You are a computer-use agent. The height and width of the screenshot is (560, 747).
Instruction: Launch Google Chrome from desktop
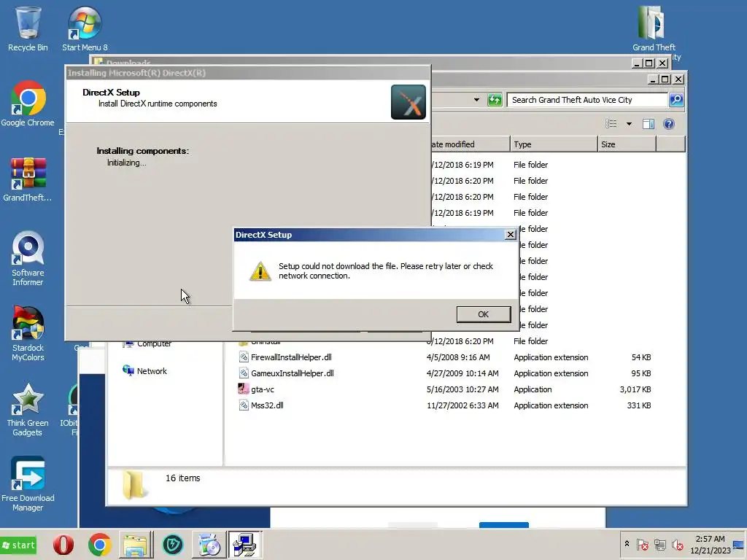point(28,104)
